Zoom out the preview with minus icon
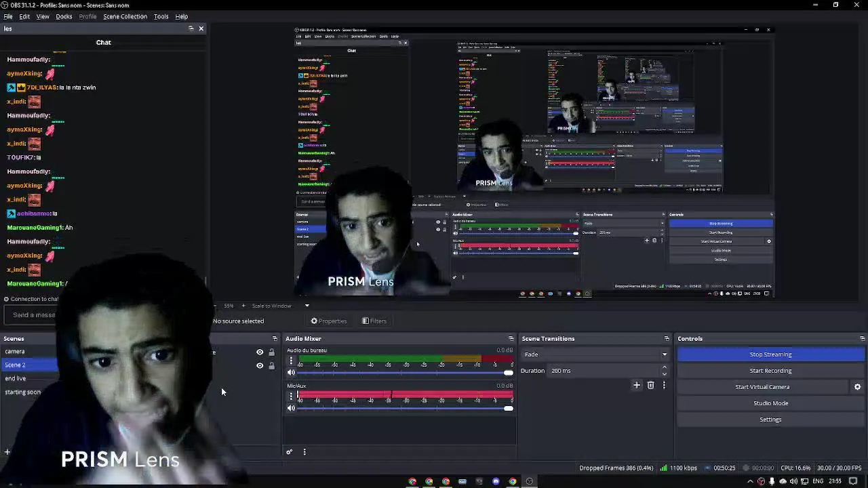868x488 pixels. pos(215,306)
